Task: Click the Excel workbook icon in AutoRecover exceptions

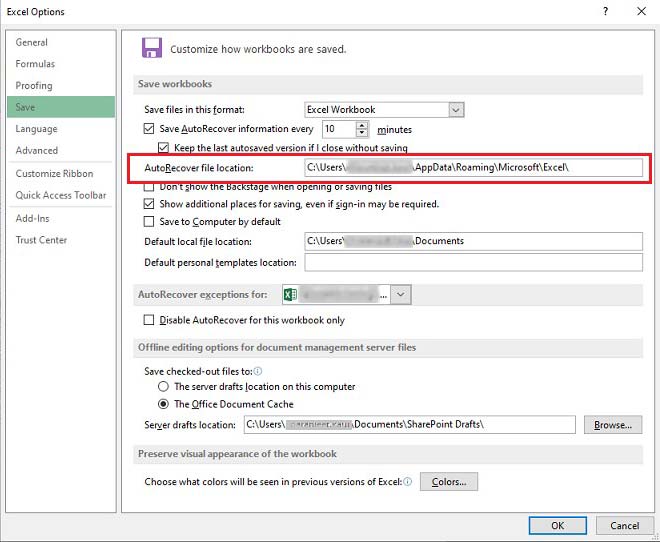Action: click(290, 295)
